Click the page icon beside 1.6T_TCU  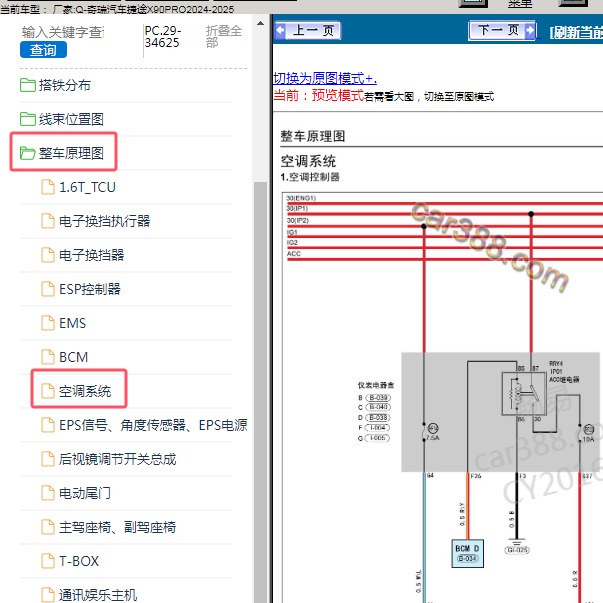[x=48, y=187]
